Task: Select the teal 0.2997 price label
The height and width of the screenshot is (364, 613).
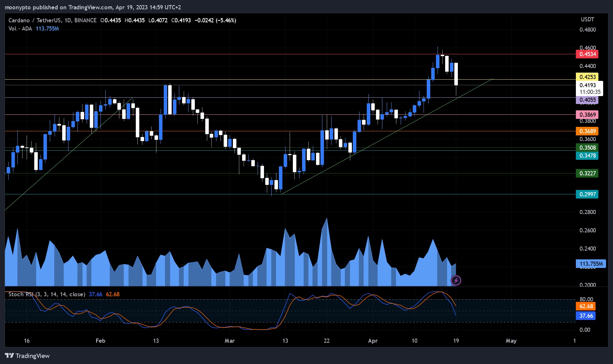Action: tap(587, 194)
